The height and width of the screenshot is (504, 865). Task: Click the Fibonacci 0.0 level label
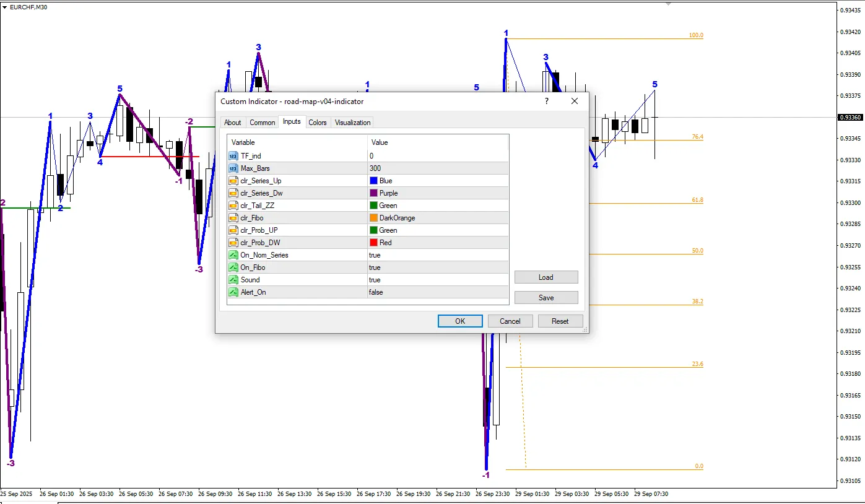[699, 466]
